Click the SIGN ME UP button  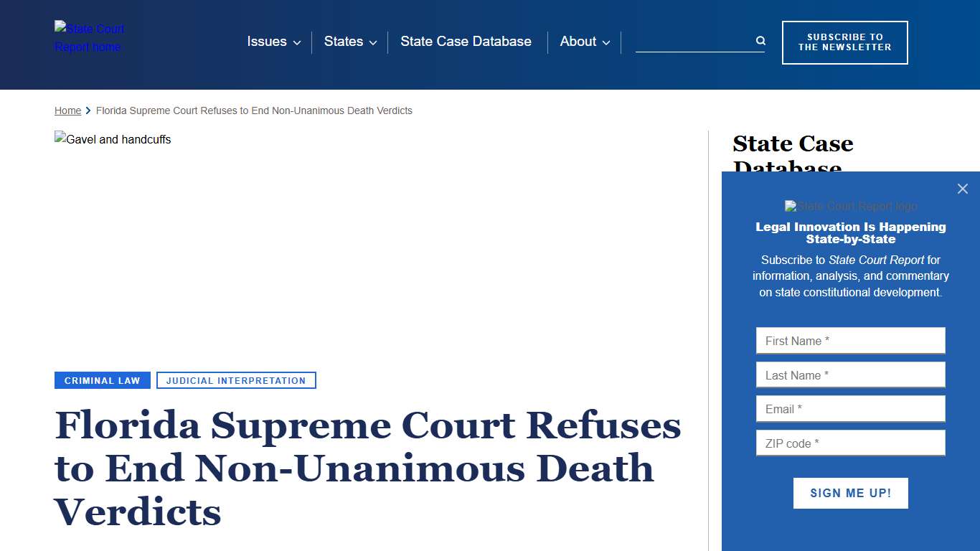pyautogui.click(x=850, y=493)
